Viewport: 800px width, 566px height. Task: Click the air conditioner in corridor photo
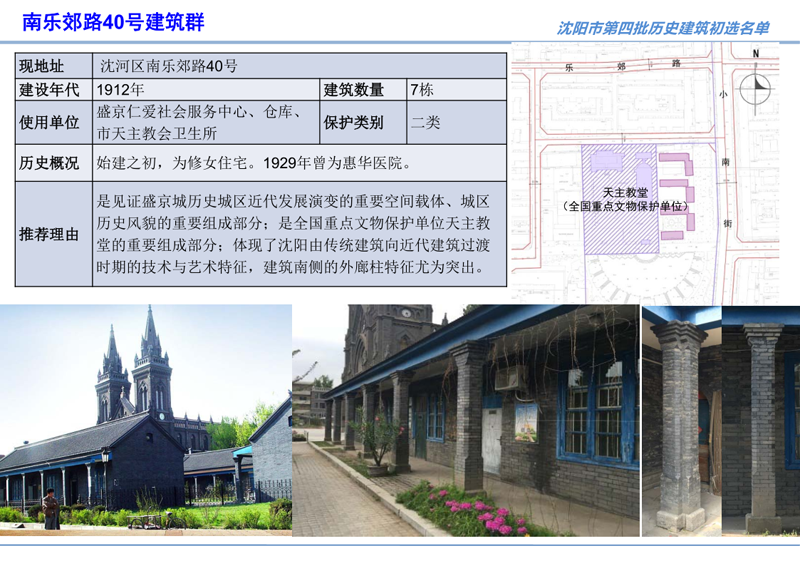[511, 378]
